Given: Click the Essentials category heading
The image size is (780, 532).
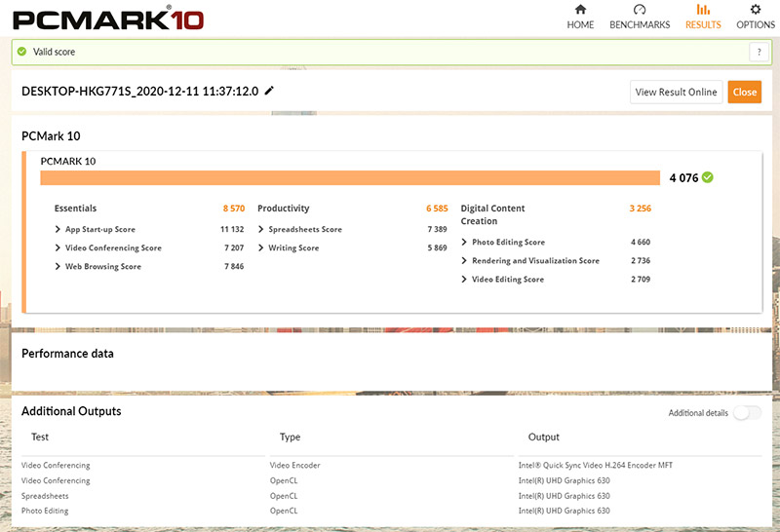Looking at the screenshot, I should pyautogui.click(x=76, y=209).
